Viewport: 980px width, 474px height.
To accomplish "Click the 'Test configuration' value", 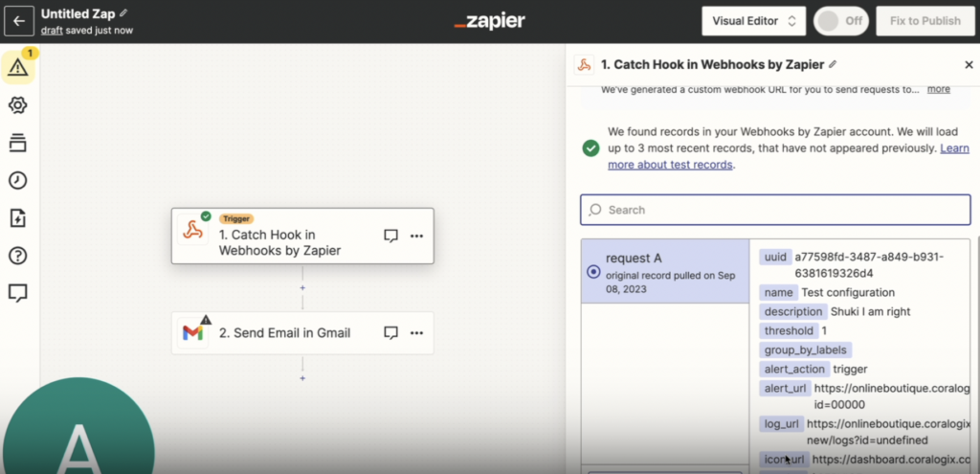I will 848,293.
